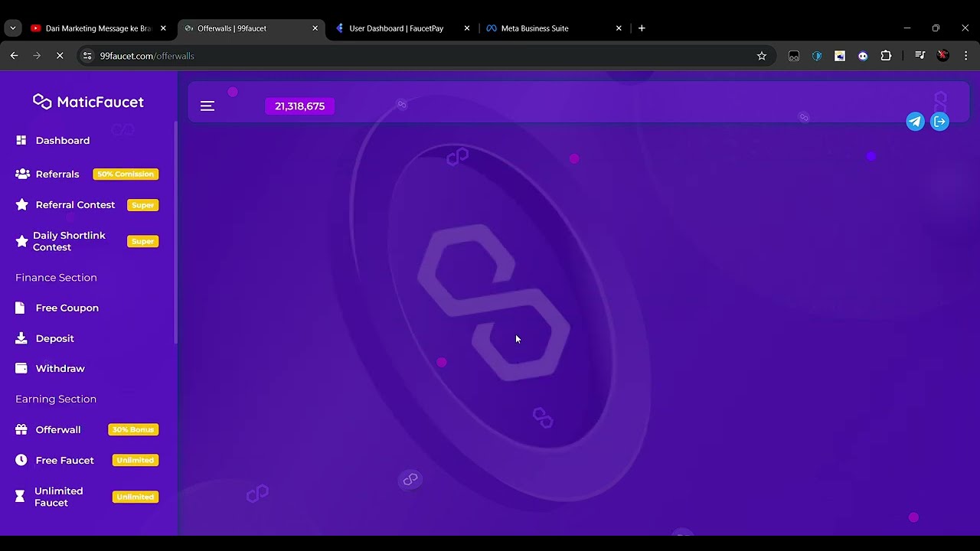Click the Withdraw wallet icon
The width and height of the screenshot is (980, 551).
21,369
